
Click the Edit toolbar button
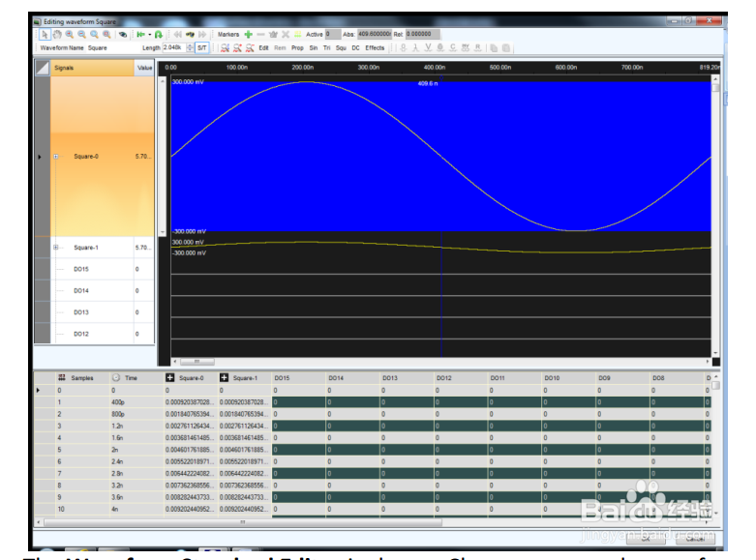(263, 47)
